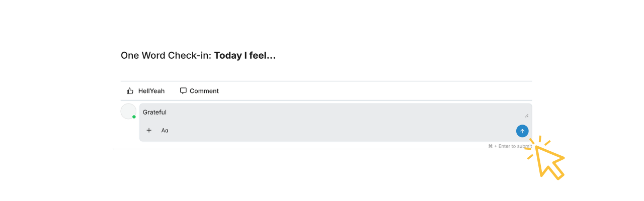Click the bold Today I feel… text
Viewport: 644px width, 201px height.
coord(245,55)
